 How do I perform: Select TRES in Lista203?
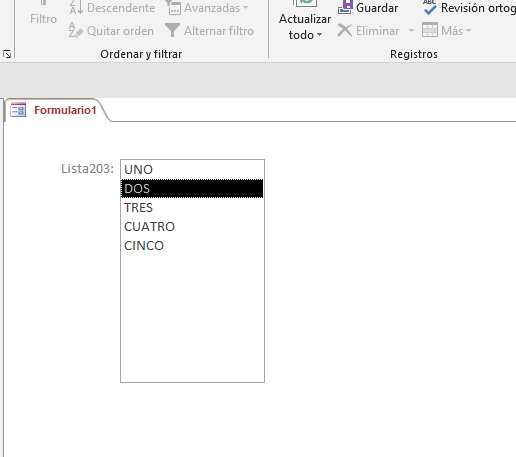(192, 208)
